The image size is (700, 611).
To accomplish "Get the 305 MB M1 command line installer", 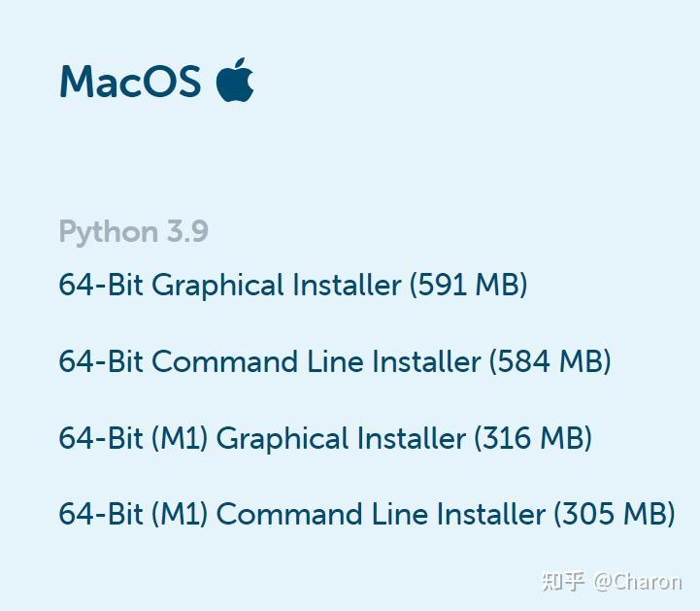I will (x=367, y=514).
